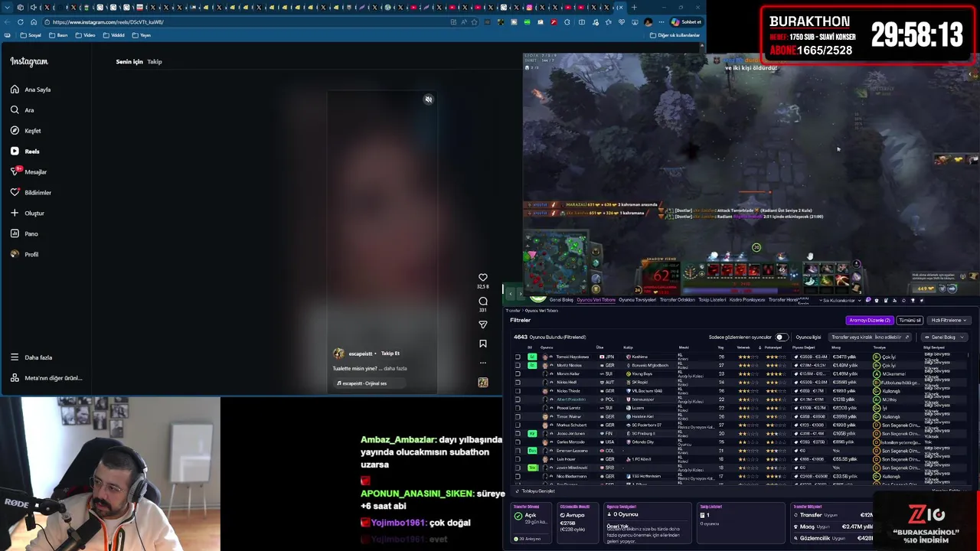
Task: Open Yayın bookmarks folder
Action: (x=141, y=35)
